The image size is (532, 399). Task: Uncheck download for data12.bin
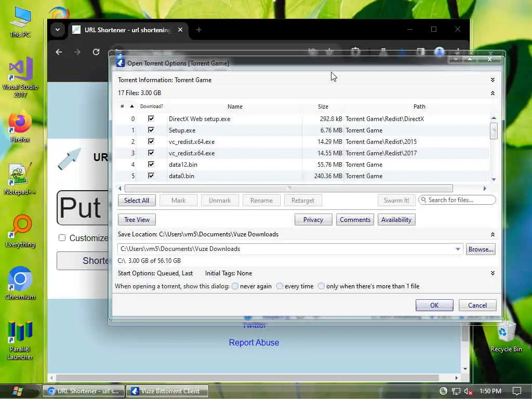151,164
